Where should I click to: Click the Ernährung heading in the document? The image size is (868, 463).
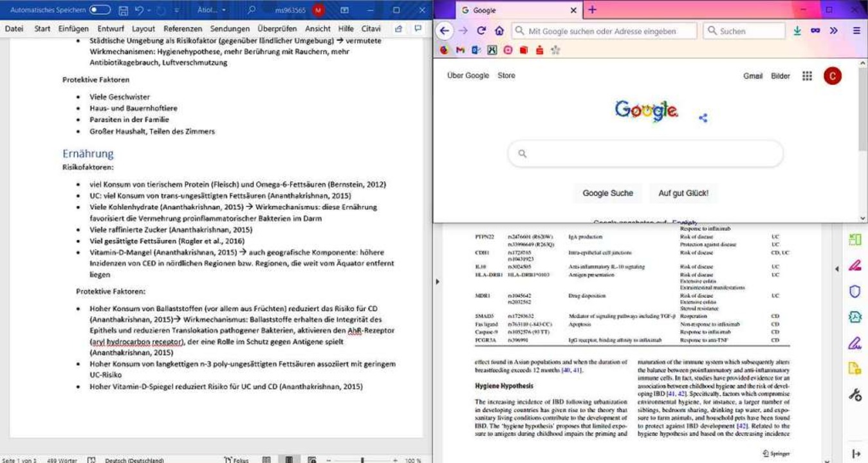click(x=88, y=154)
